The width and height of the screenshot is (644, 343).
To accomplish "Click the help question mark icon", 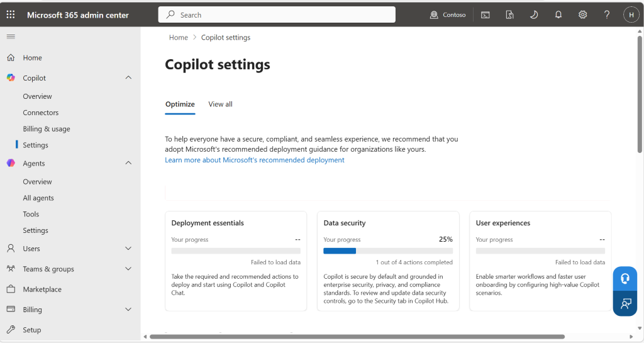I will coord(607,14).
